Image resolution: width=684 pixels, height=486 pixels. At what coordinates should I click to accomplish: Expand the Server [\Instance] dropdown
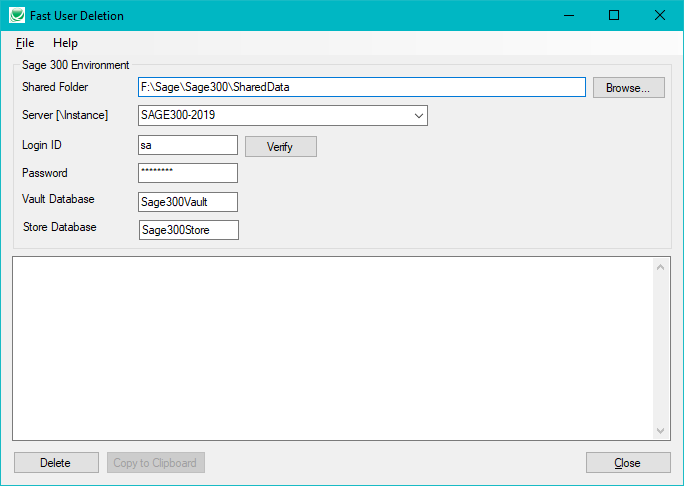coord(418,116)
